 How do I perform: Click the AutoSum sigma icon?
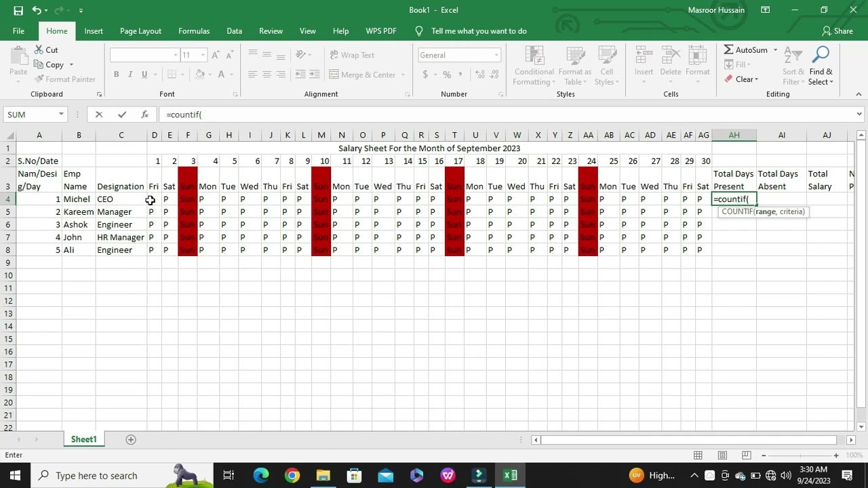click(x=728, y=50)
